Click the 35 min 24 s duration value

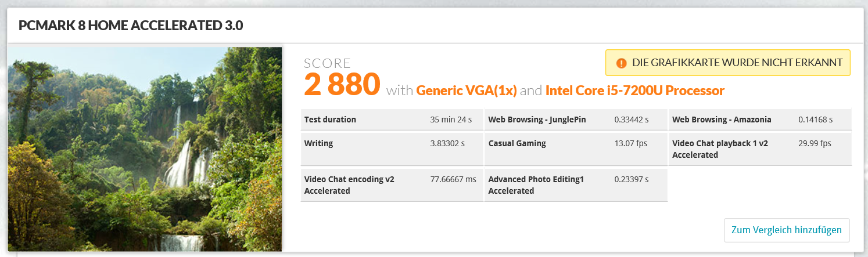[451, 120]
